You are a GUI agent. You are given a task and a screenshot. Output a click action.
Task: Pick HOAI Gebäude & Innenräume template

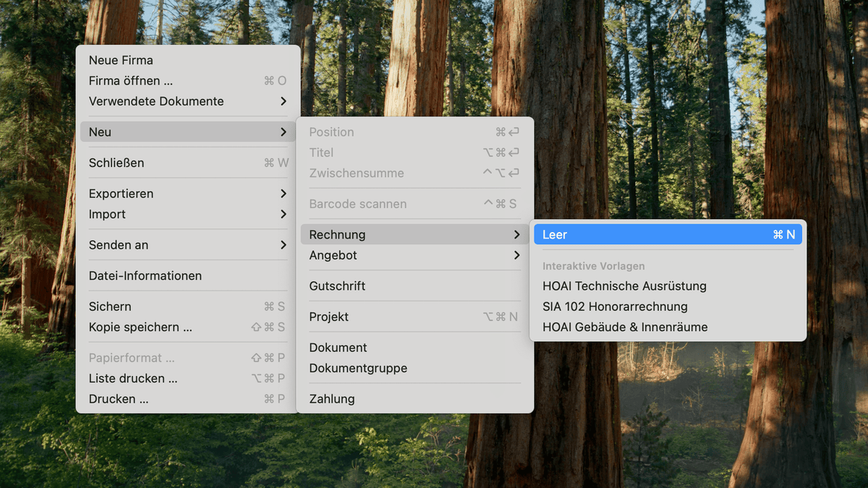coord(668,327)
